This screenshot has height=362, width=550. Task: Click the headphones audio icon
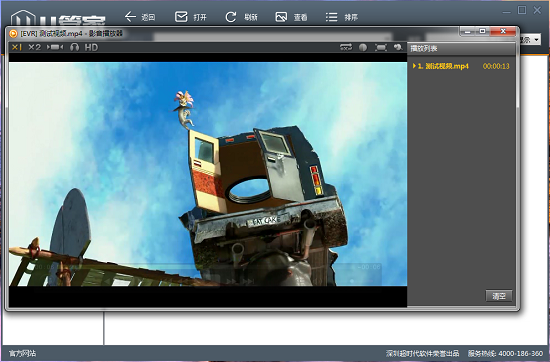[x=74, y=47]
